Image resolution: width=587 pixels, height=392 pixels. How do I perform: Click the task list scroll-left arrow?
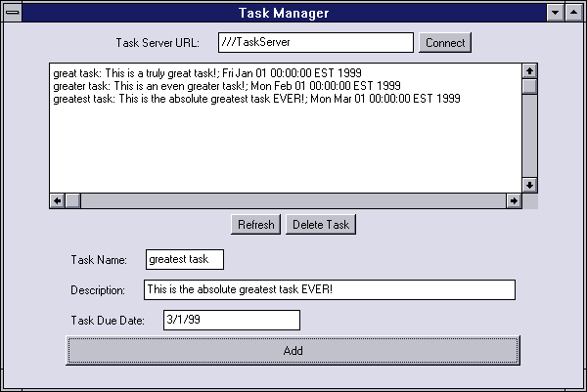click(57, 200)
